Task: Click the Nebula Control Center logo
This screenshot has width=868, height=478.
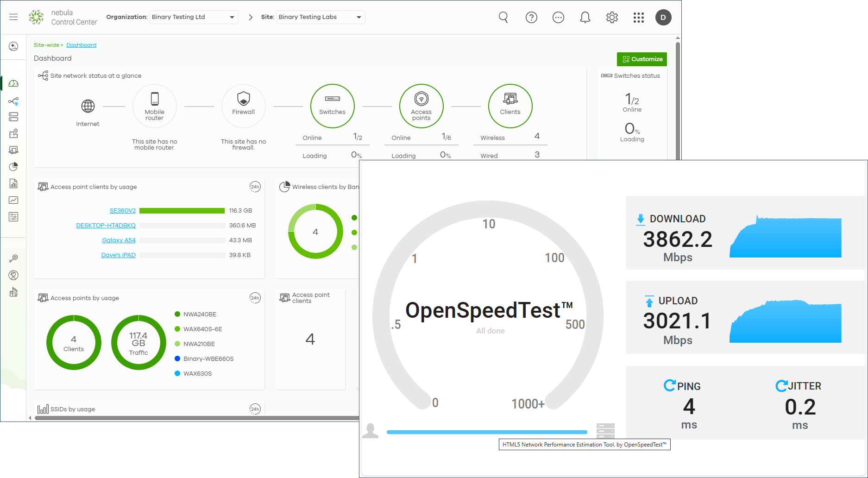Action: click(x=63, y=17)
